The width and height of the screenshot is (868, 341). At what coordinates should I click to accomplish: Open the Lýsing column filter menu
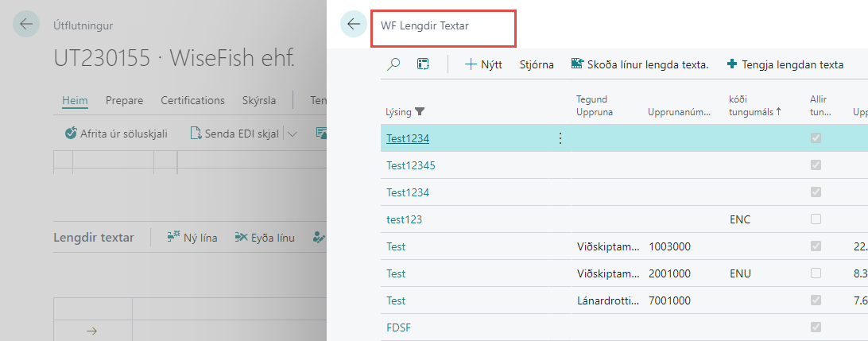coord(420,112)
